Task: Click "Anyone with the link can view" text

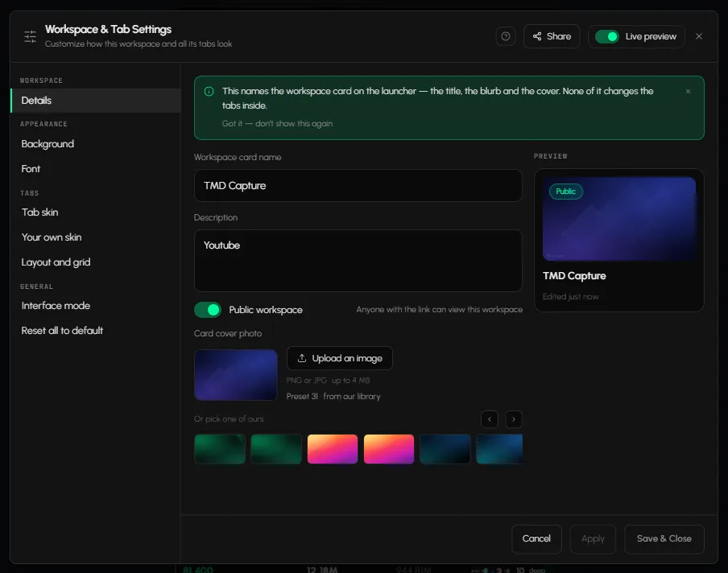Action: [439, 310]
